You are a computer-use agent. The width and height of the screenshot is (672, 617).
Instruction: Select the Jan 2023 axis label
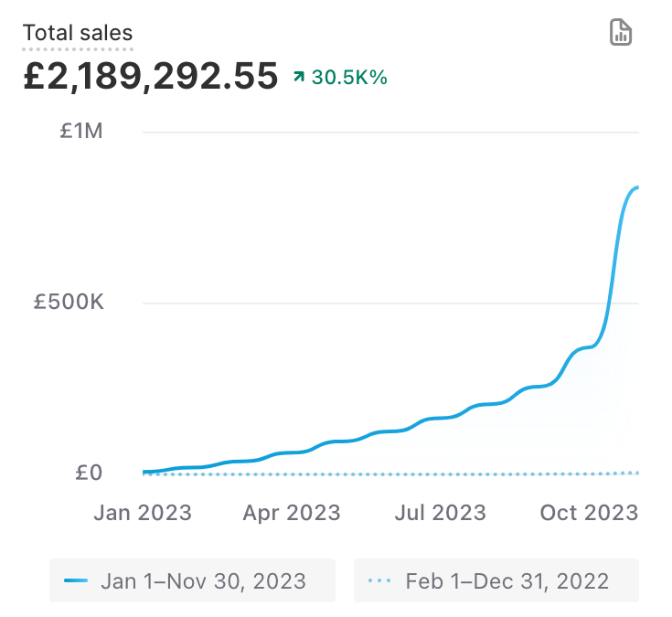tap(143, 512)
